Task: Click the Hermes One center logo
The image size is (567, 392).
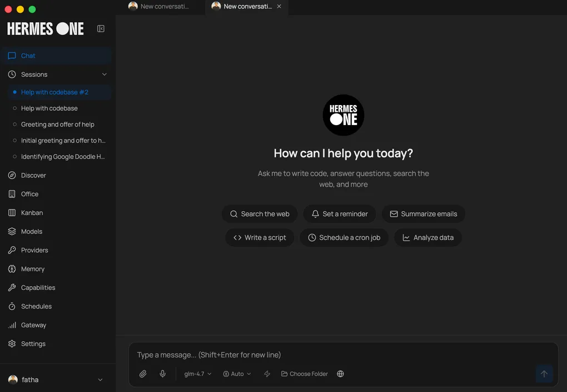Action: click(344, 115)
